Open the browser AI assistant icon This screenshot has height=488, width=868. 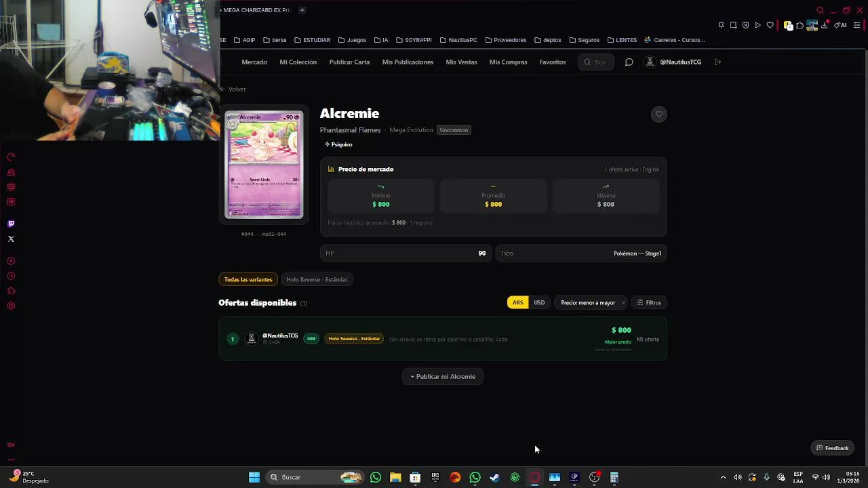(x=840, y=25)
